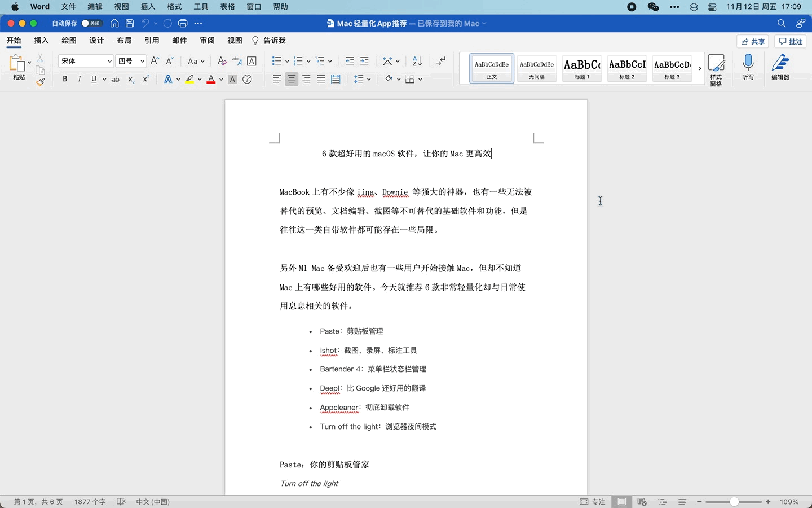
Task: Adjust the zoom slider in status bar
Action: (734, 502)
